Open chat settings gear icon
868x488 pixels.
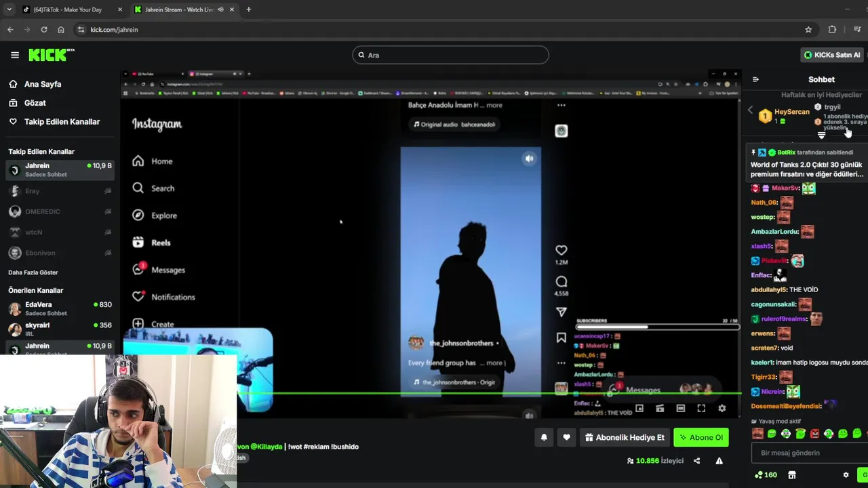click(846, 475)
